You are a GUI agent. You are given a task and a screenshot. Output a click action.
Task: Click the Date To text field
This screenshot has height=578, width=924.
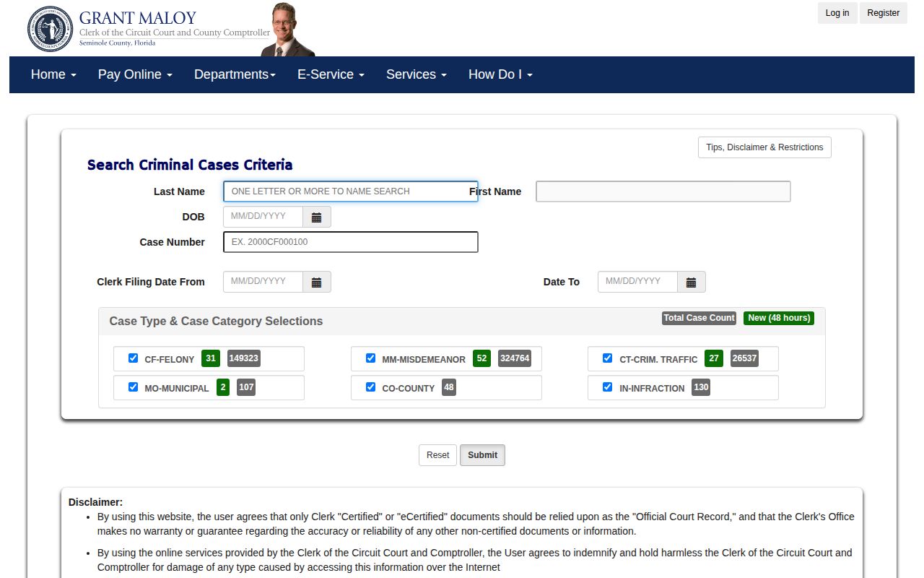pos(637,282)
